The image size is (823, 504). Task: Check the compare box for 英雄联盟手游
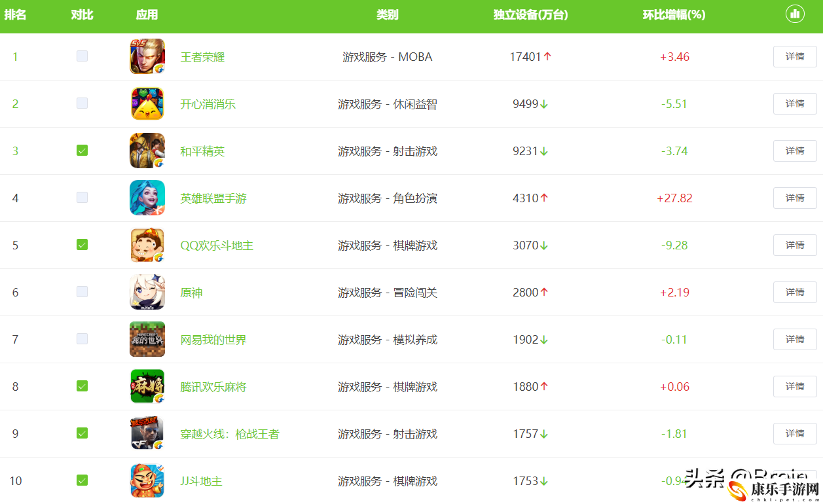point(82,198)
